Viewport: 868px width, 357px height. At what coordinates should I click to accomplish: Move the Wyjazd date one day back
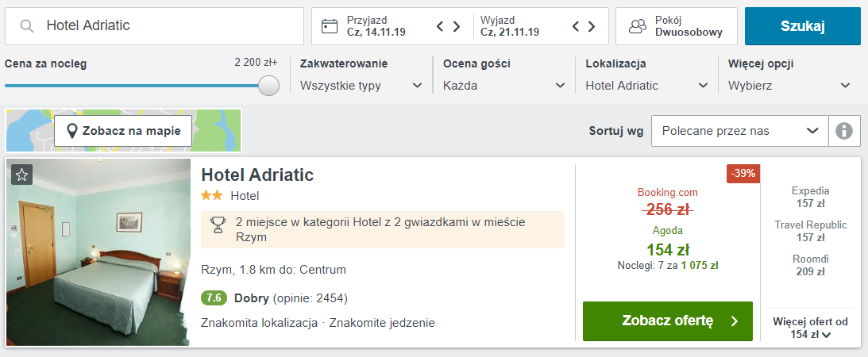pyautogui.click(x=575, y=26)
